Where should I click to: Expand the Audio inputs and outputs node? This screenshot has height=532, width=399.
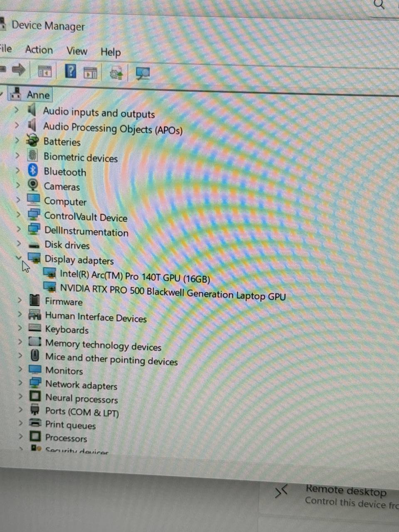click(16, 111)
